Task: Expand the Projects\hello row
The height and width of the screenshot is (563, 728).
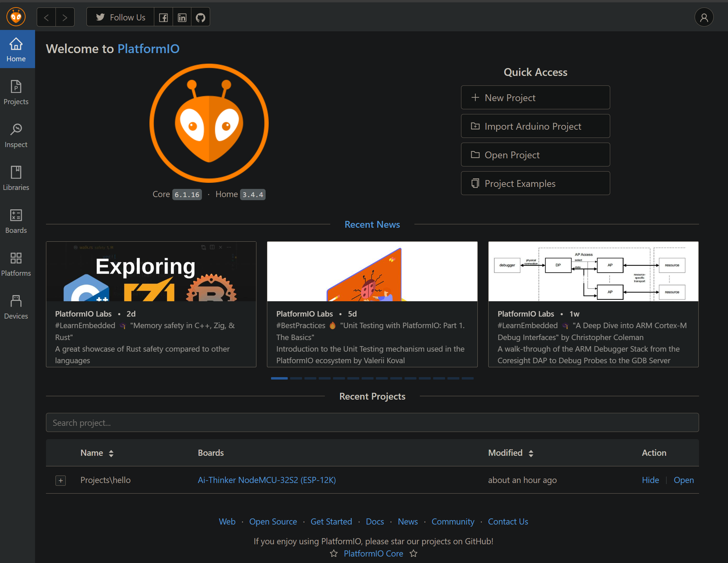Action: pos(61,480)
